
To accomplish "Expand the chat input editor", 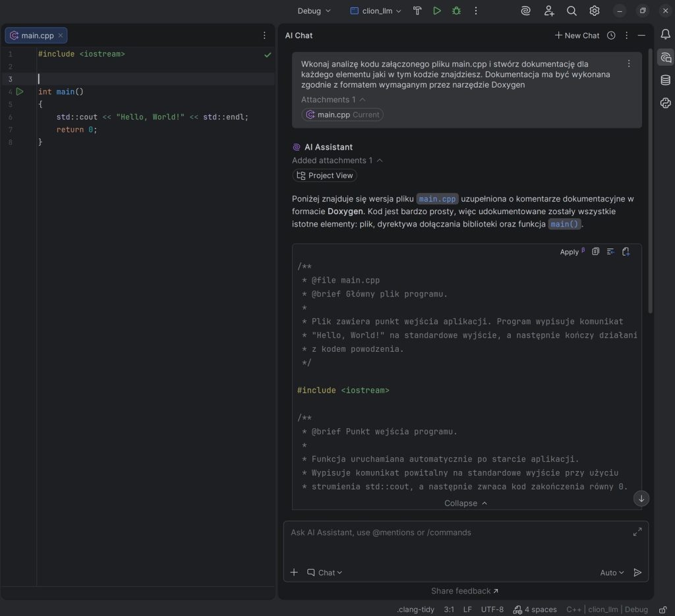I will point(637,532).
